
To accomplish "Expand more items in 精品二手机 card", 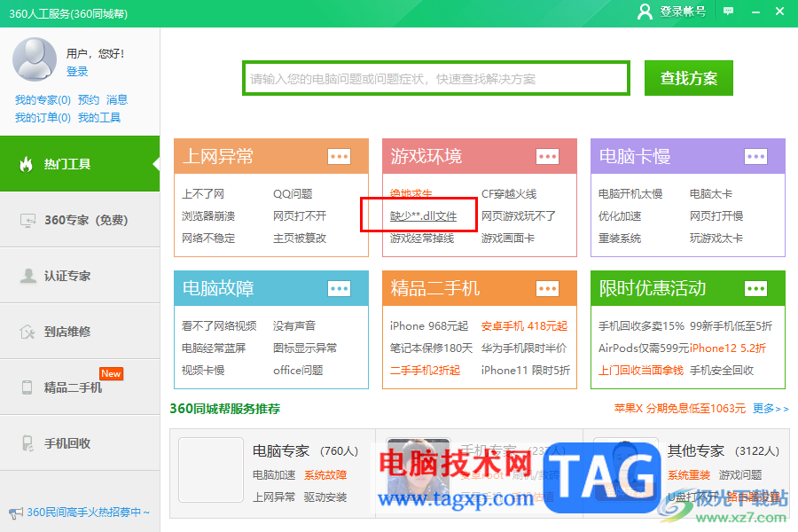I will pyautogui.click(x=548, y=289).
